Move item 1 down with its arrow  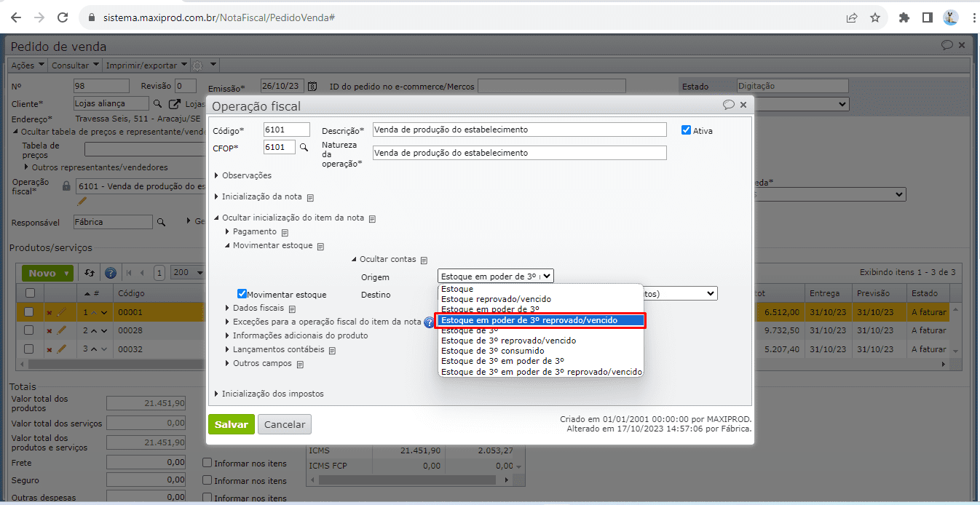pos(105,312)
